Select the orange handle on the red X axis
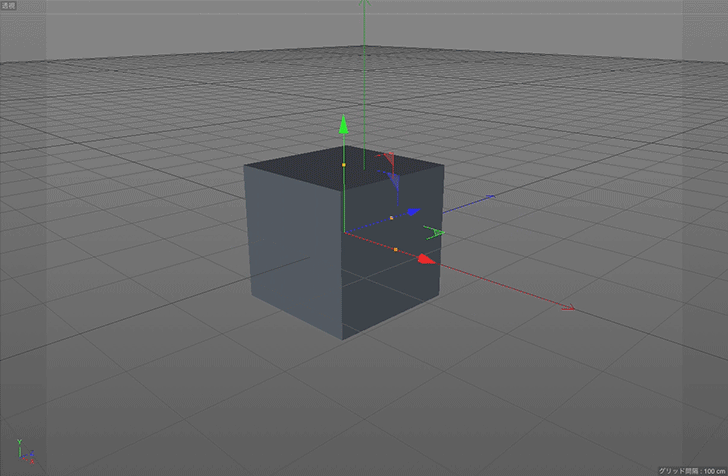 pyautogui.click(x=396, y=250)
